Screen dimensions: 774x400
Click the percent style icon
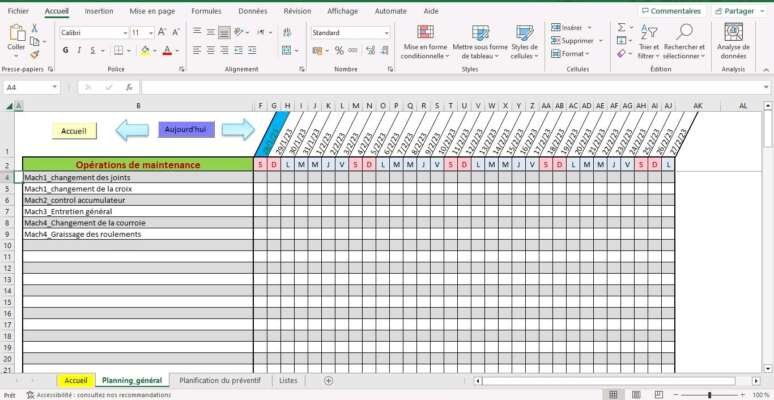pos(339,50)
